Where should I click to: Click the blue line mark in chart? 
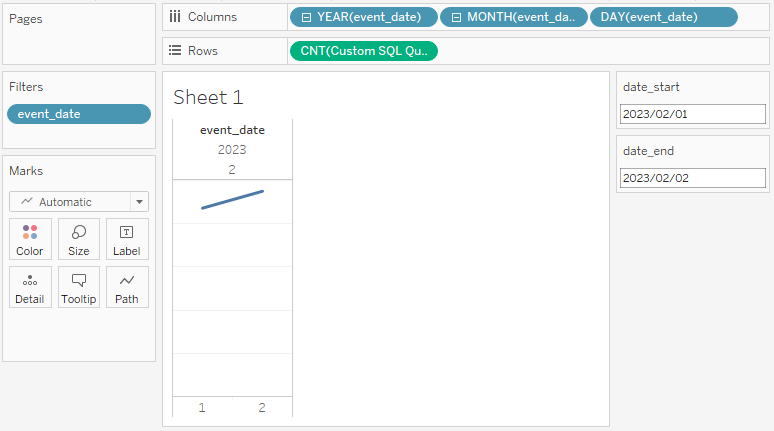click(232, 199)
